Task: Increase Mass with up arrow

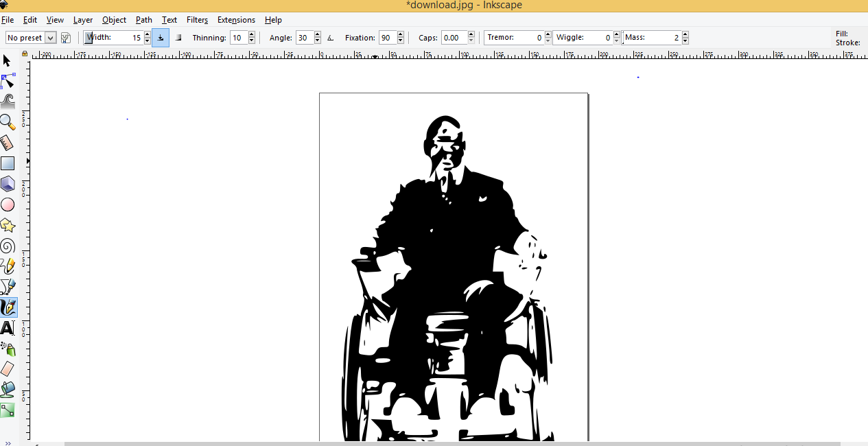Action: click(685, 34)
